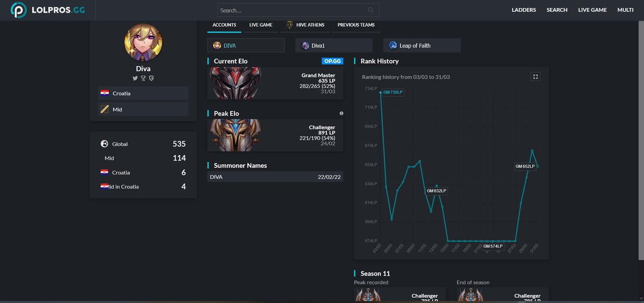Click Diva's profile avatar picture
Screen dimensions: 644x303
(x=143, y=42)
